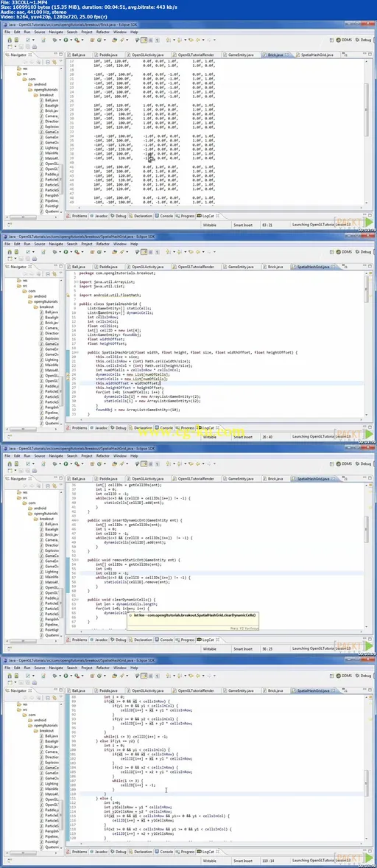Screen dimensions: 377x868
Task: Open the Console view in the third frame's bottom panel
Action: point(164,640)
